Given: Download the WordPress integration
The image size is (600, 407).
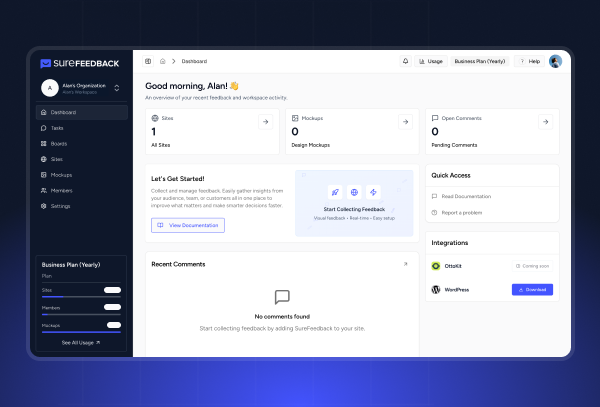Looking at the screenshot, I should pyautogui.click(x=532, y=290).
